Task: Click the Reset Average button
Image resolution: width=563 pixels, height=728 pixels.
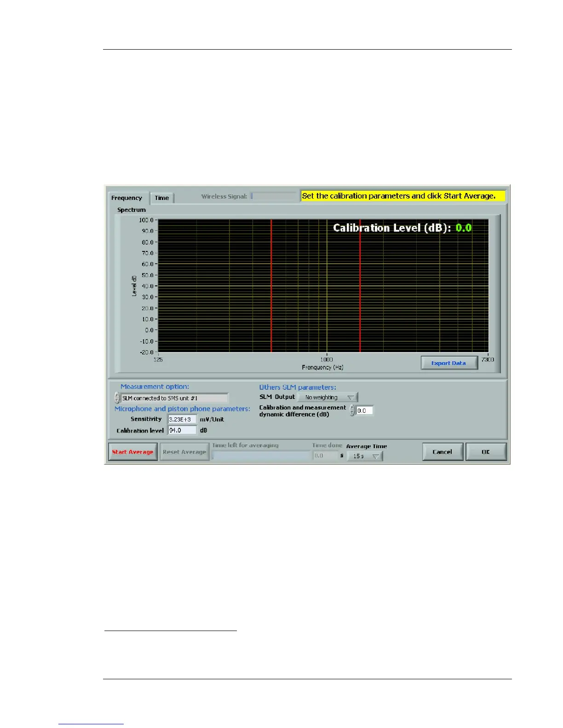Action: pos(184,452)
